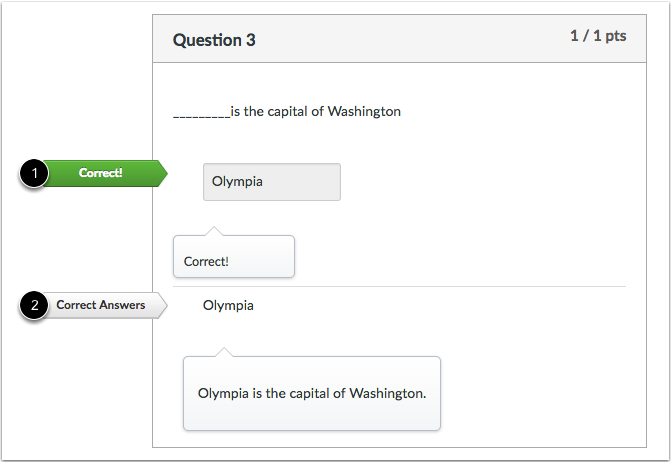671x462 pixels.
Task: Click the Olympia correct answer text
Action: coord(228,305)
